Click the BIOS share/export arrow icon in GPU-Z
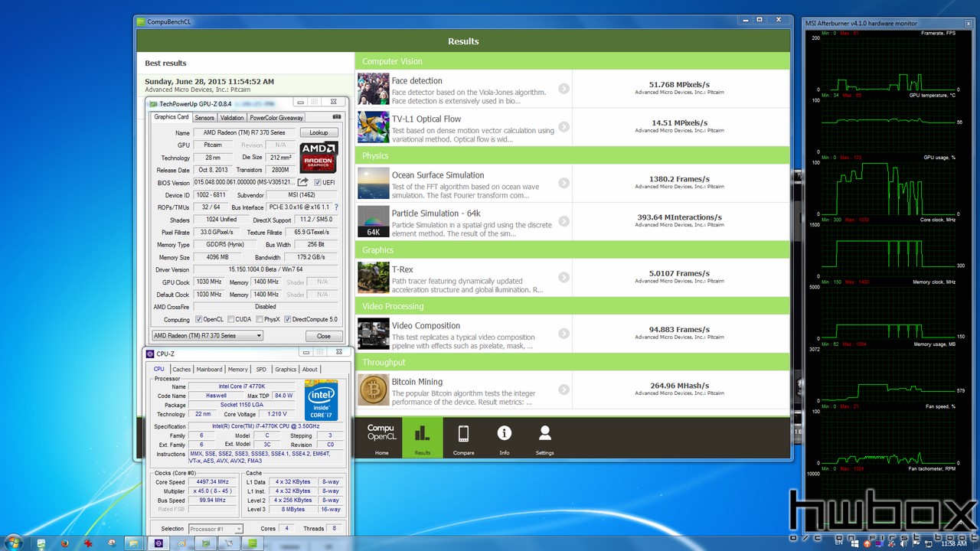The image size is (980, 551). coord(303,182)
